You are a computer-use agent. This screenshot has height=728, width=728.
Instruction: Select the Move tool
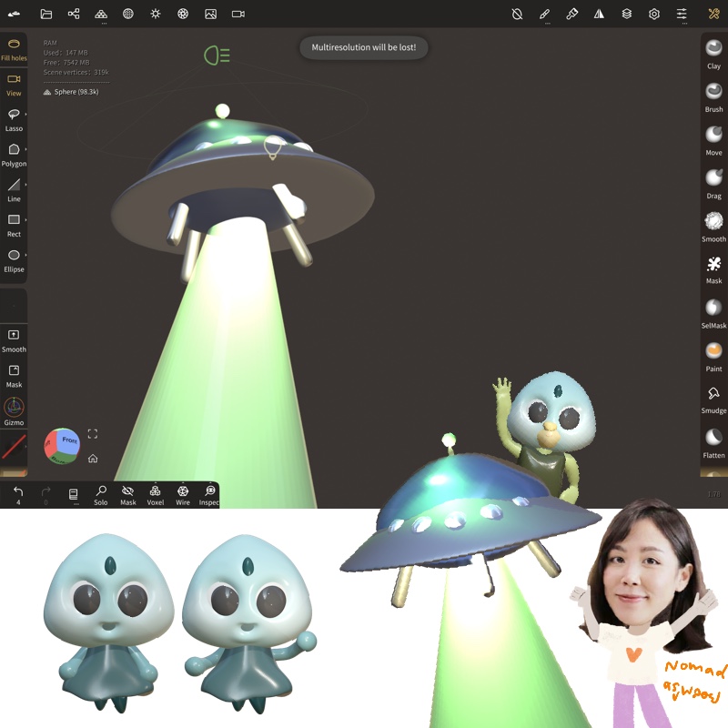pyautogui.click(x=713, y=141)
